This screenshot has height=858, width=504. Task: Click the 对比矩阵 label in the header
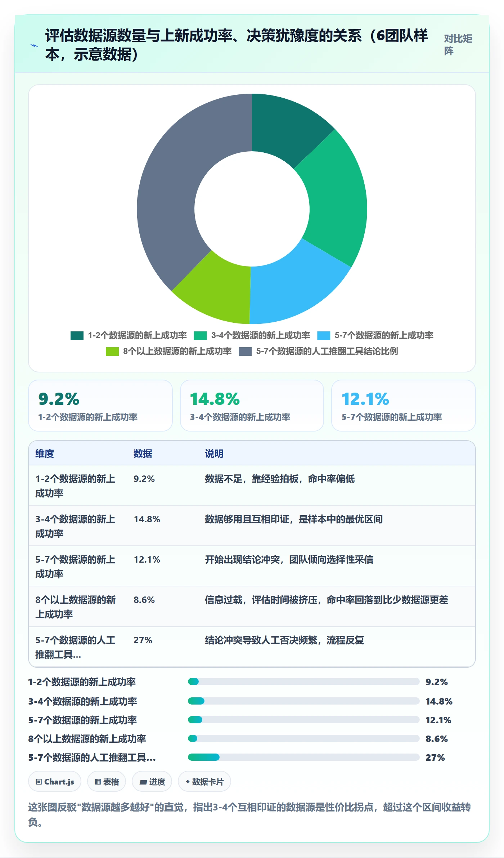point(458,45)
